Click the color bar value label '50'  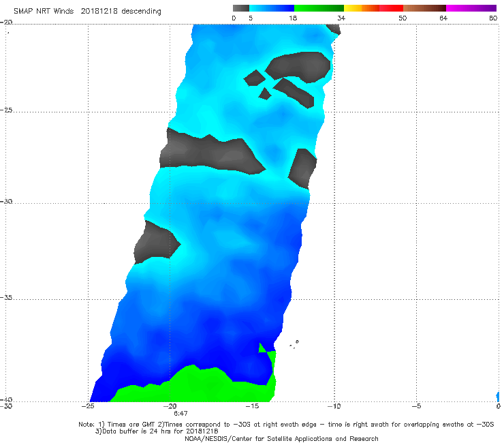tap(403, 18)
